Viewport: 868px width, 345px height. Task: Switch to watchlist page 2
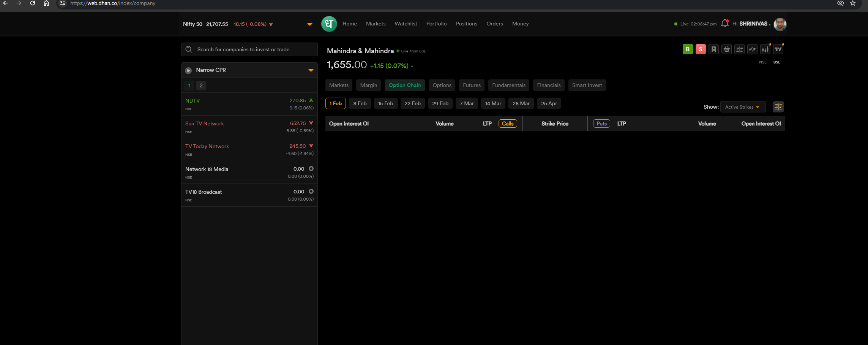[x=201, y=85]
